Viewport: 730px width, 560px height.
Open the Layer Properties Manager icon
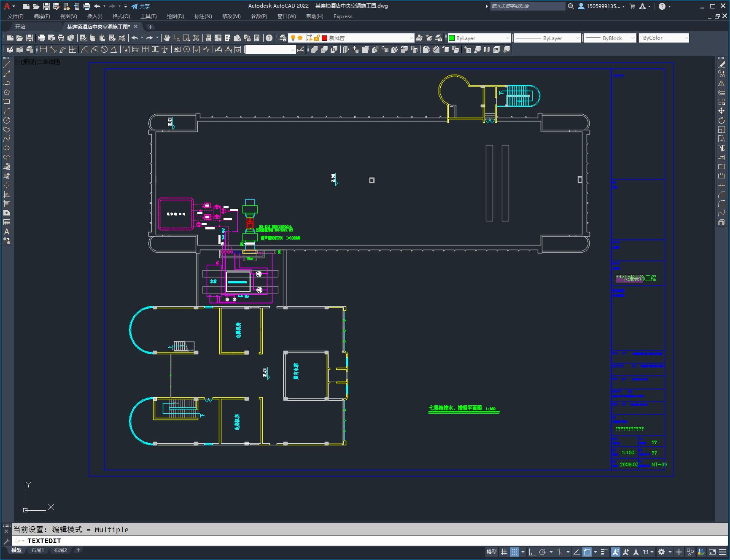(283, 38)
